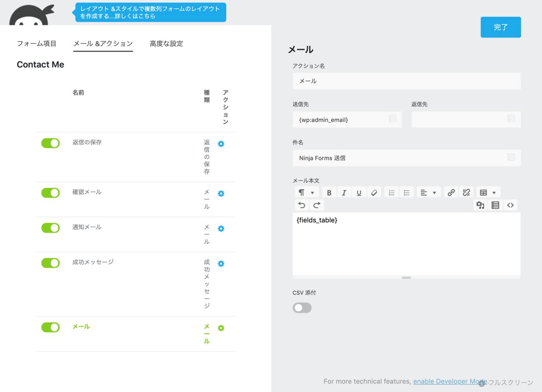Open the table insert dropdown
Viewport: 542px width, 392px height.
click(488, 193)
